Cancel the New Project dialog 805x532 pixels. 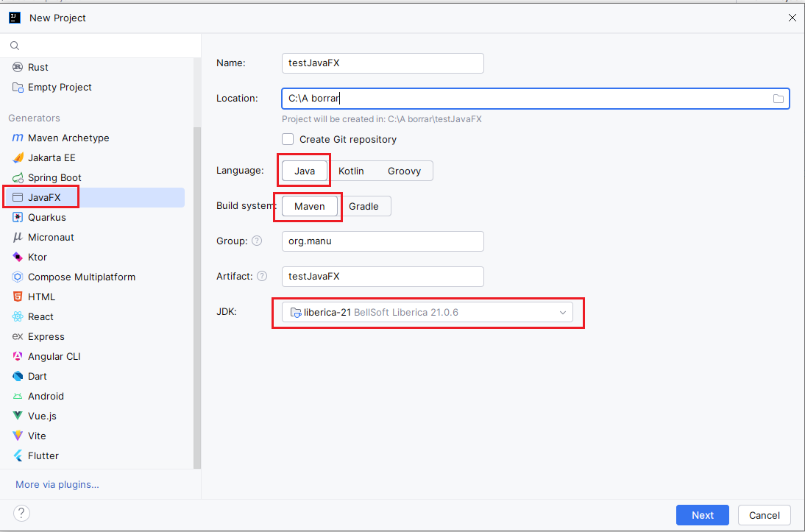click(x=764, y=515)
